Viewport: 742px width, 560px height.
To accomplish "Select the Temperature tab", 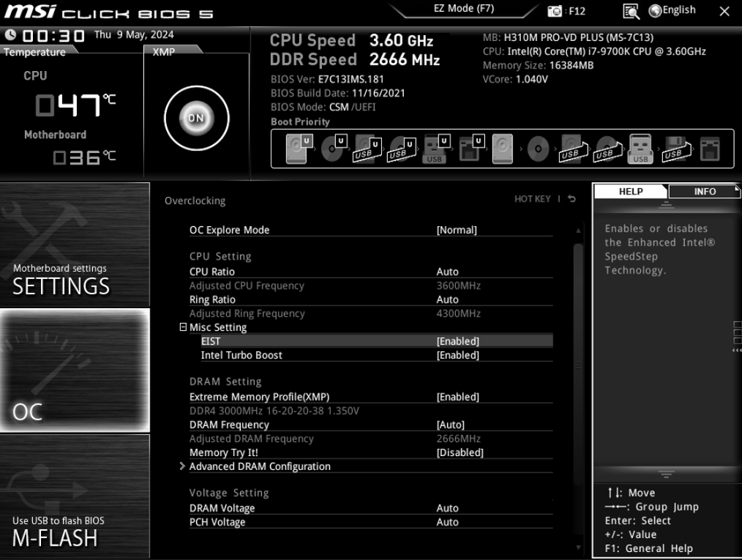I will (x=35, y=52).
